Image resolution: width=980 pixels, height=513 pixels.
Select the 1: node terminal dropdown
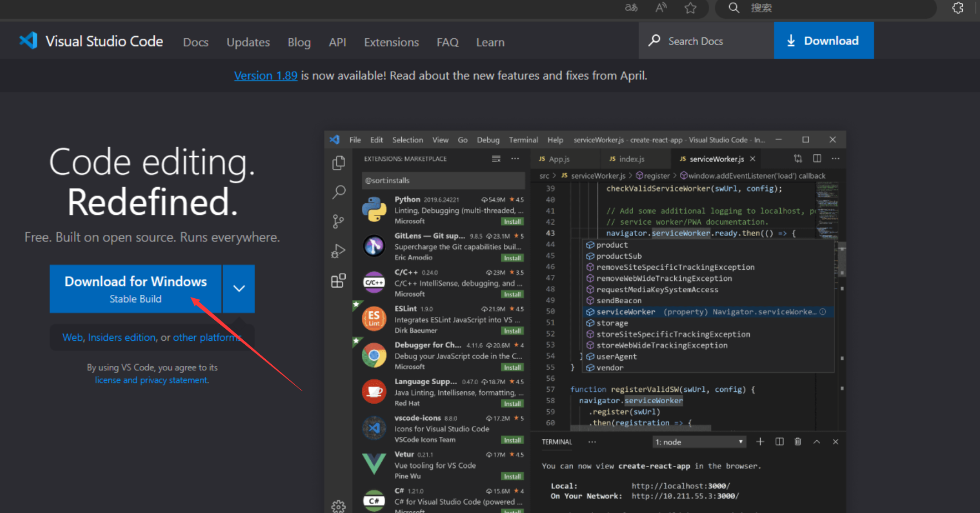coord(699,442)
